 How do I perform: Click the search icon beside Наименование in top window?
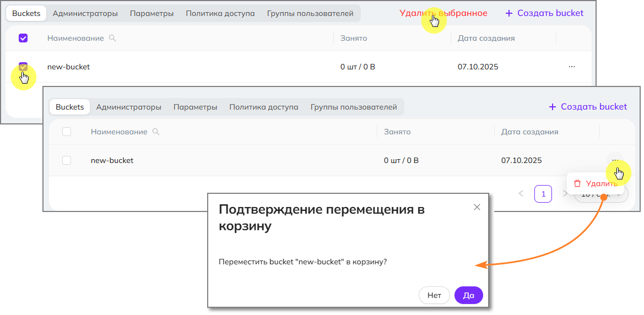pos(112,38)
